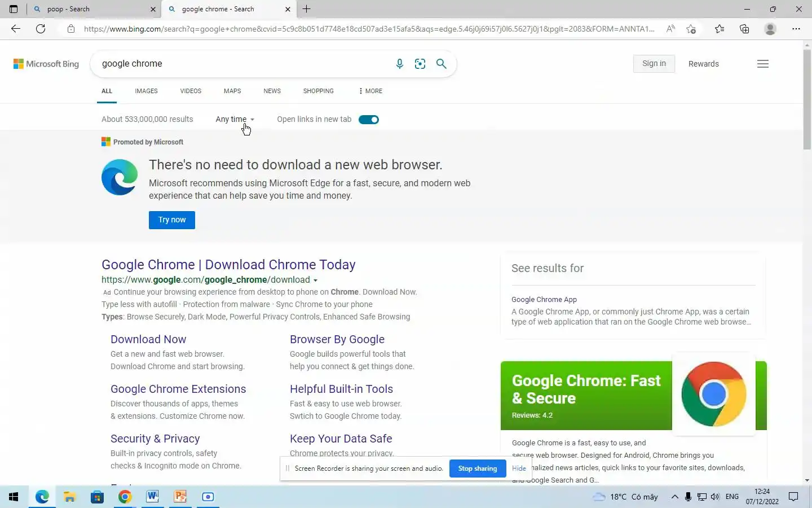Click Stop sharing in recorder bar
Screen dimensions: 812x508
(478, 468)
